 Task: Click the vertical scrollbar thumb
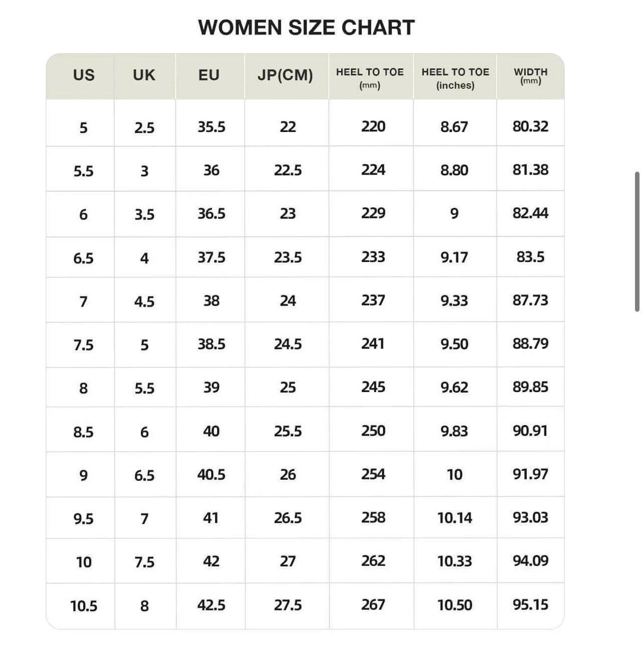(x=637, y=241)
